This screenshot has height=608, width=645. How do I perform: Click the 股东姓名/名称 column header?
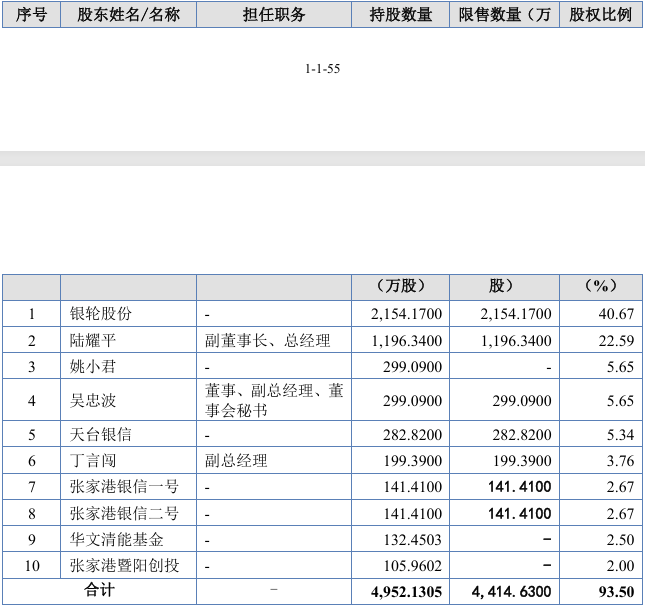coord(128,15)
